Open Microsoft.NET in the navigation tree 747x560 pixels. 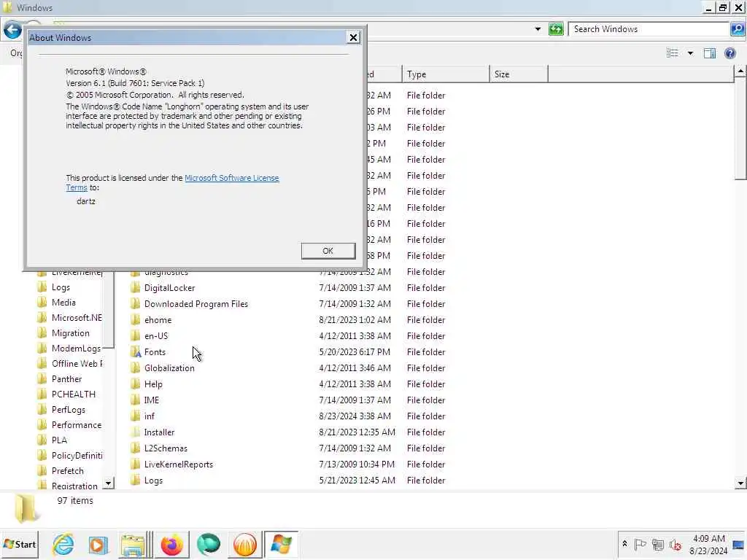tap(76, 318)
